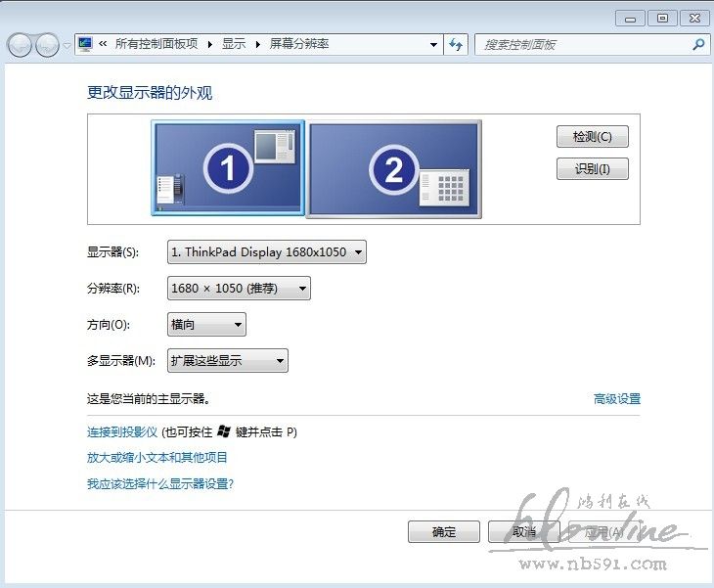Screen dimensions: 714x588
Task: Click the refresh button beside address bar
Action: point(456,45)
